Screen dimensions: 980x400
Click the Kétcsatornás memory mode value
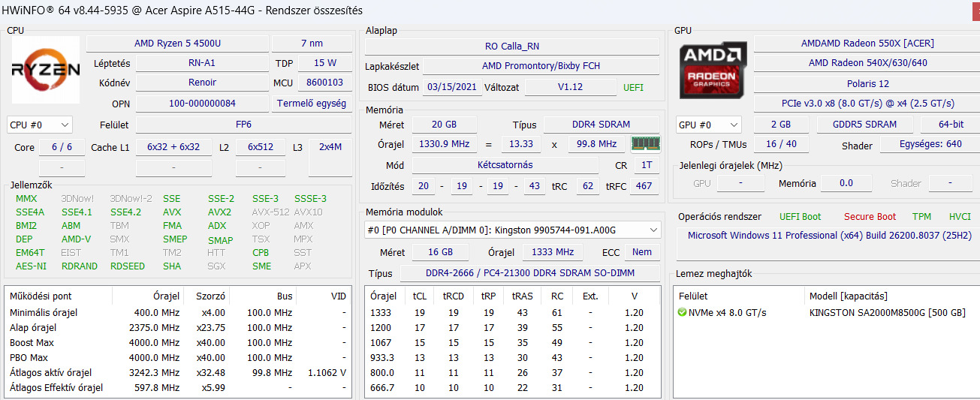(505, 165)
